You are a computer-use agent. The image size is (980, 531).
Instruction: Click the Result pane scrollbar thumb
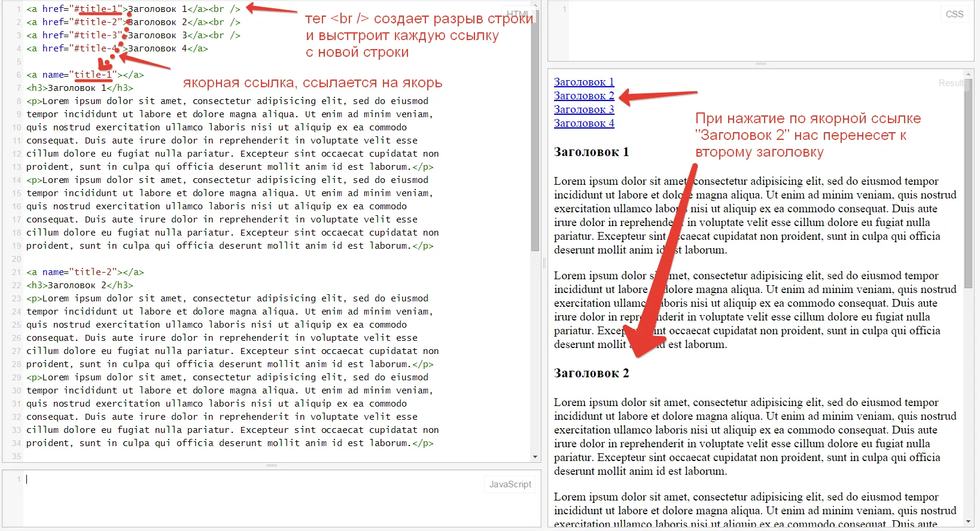click(x=969, y=184)
